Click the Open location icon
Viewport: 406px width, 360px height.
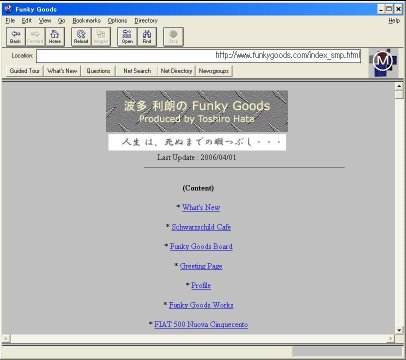pyautogui.click(x=127, y=37)
